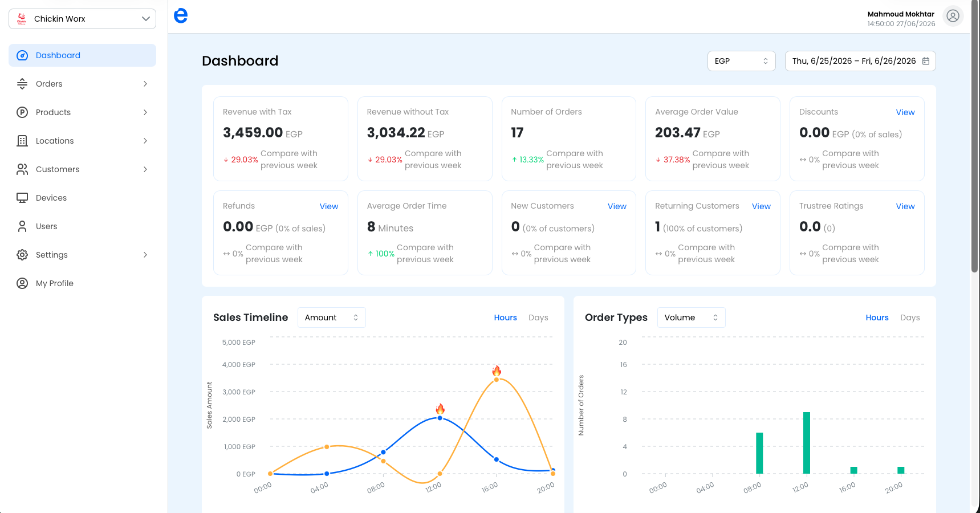Click the Locations building icon

point(22,141)
